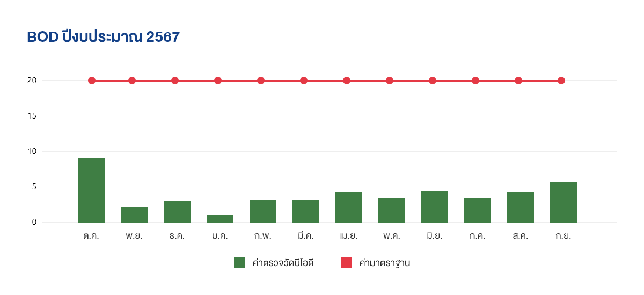Select the red data point above ม.ค.
The image size is (644, 295).
point(218,80)
